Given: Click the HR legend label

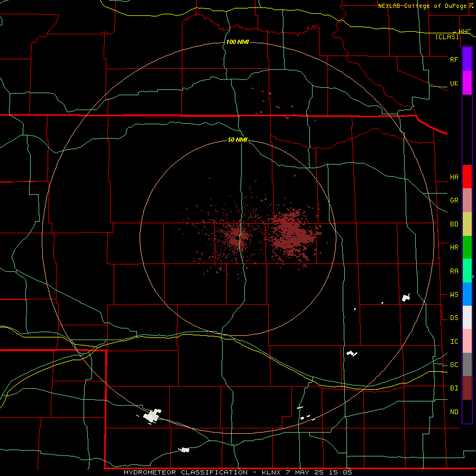Looking at the screenshot, I should click(454, 247).
